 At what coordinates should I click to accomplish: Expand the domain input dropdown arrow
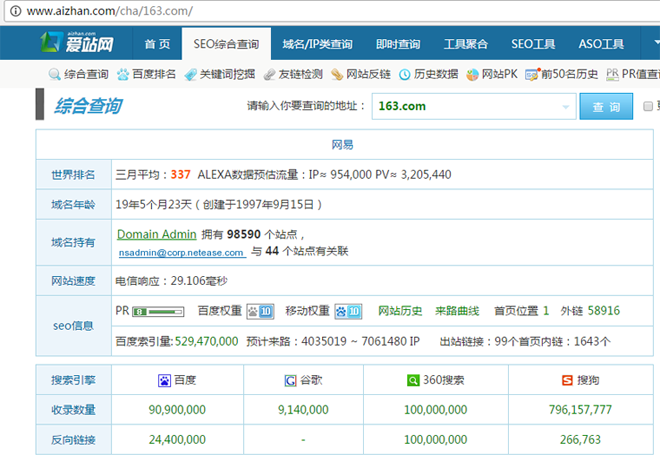point(566,107)
